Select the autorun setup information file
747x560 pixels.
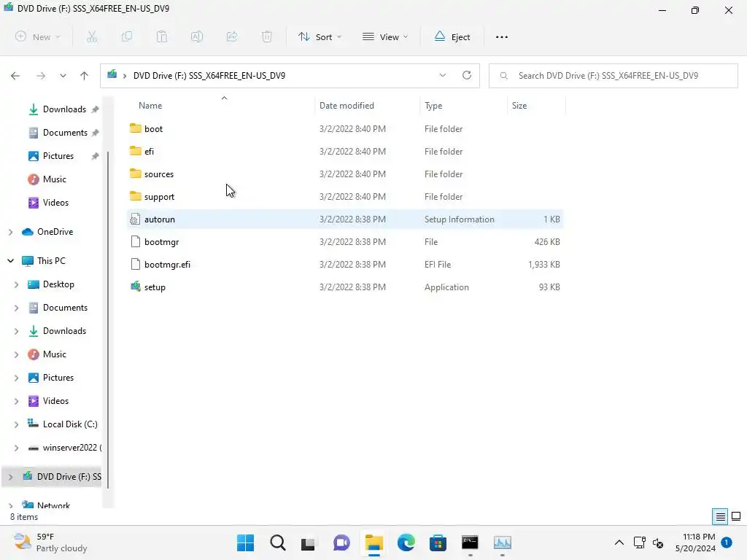[345, 219]
